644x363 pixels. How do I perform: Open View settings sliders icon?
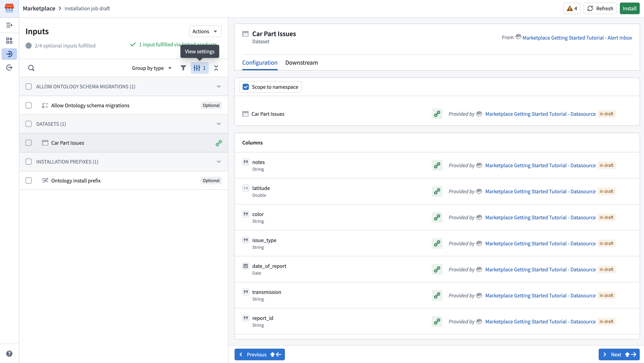(x=200, y=68)
